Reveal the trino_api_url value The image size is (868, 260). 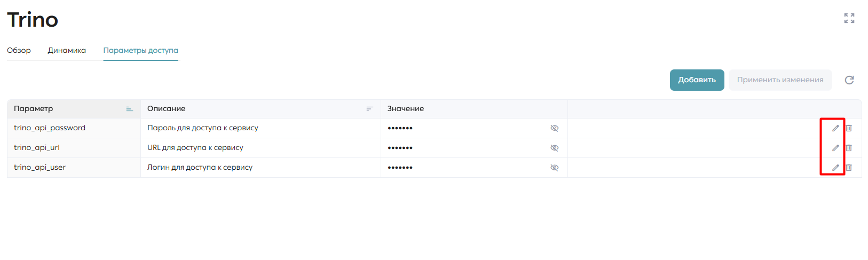554,148
